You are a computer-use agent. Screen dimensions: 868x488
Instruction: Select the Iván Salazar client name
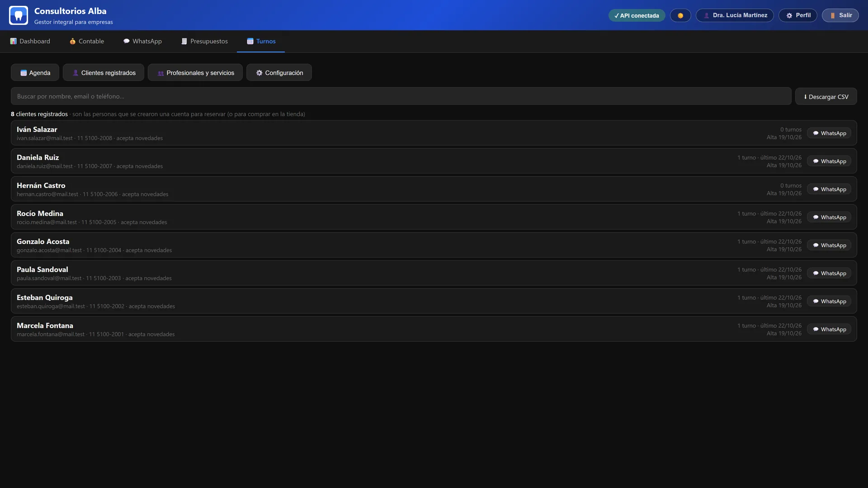37,130
